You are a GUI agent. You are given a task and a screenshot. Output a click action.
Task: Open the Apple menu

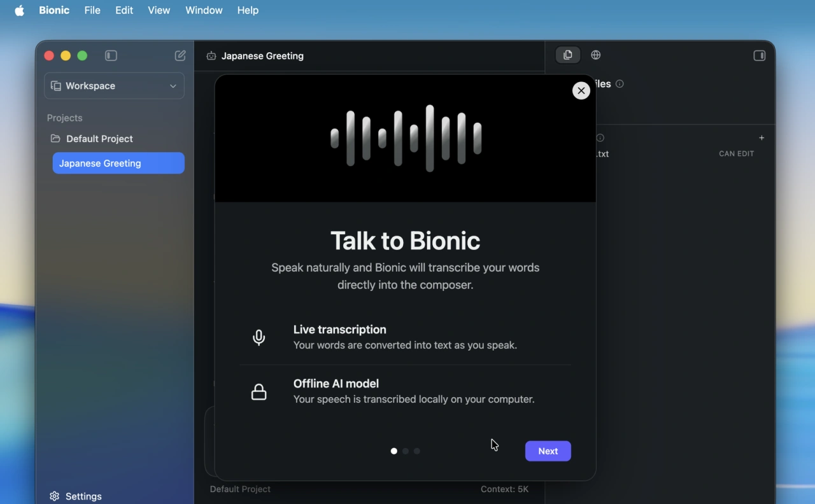coord(20,10)
